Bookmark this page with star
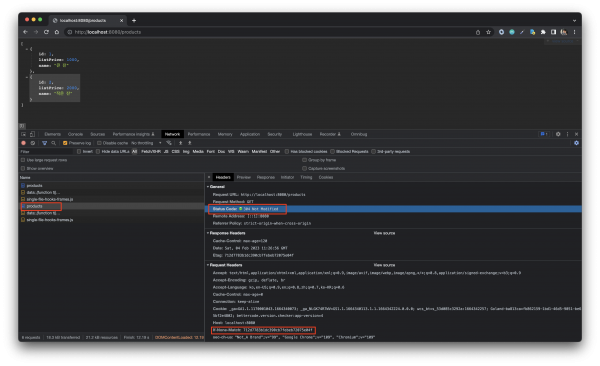 (x=488, y=32)
